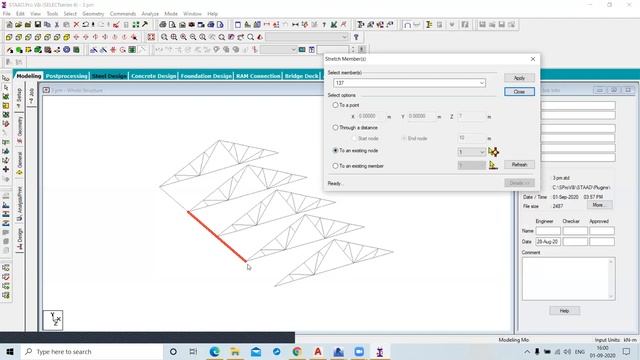This screenshot has height=360, width=640.
Task: Click the Zoom In magnifier icon
Action: point(183,37)
